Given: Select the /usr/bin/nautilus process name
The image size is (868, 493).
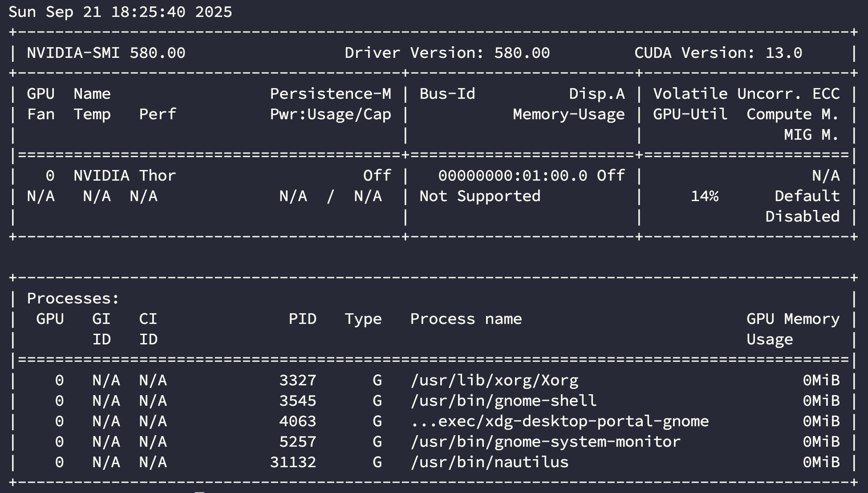Looking at the screenshot, I should [489, 463].
